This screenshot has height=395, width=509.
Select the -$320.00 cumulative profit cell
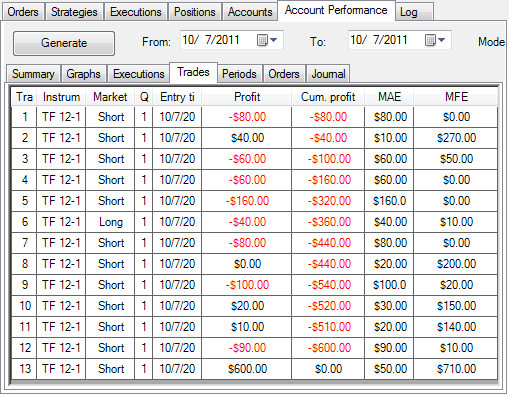(x=328, y=201)
